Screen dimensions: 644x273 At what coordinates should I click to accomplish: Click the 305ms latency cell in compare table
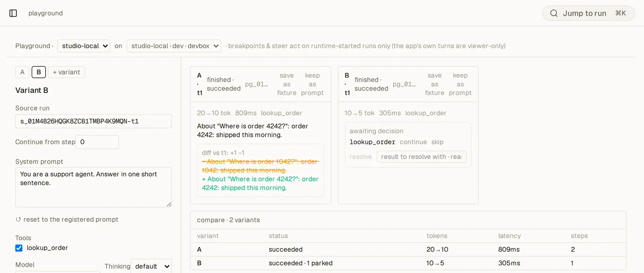tap(509, 263)
